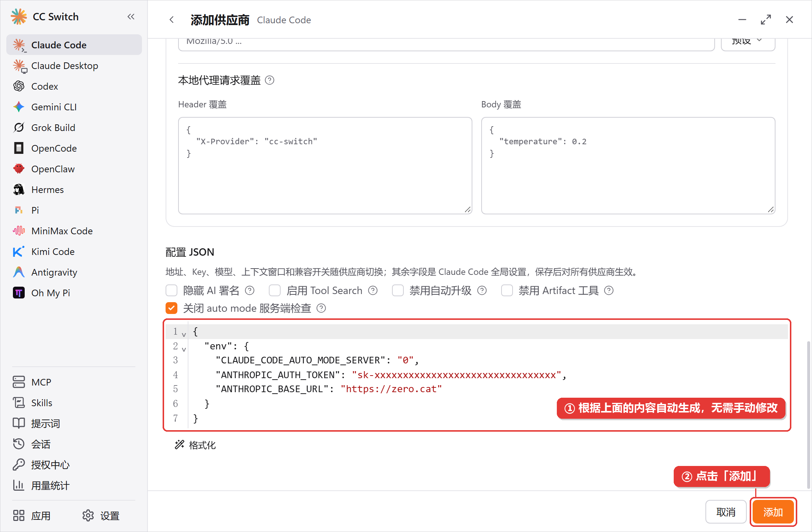Open Oh My Pi sidebar item
Viewport: 812px width, 532px height.
pyautogui.click(x=74, y=293)
